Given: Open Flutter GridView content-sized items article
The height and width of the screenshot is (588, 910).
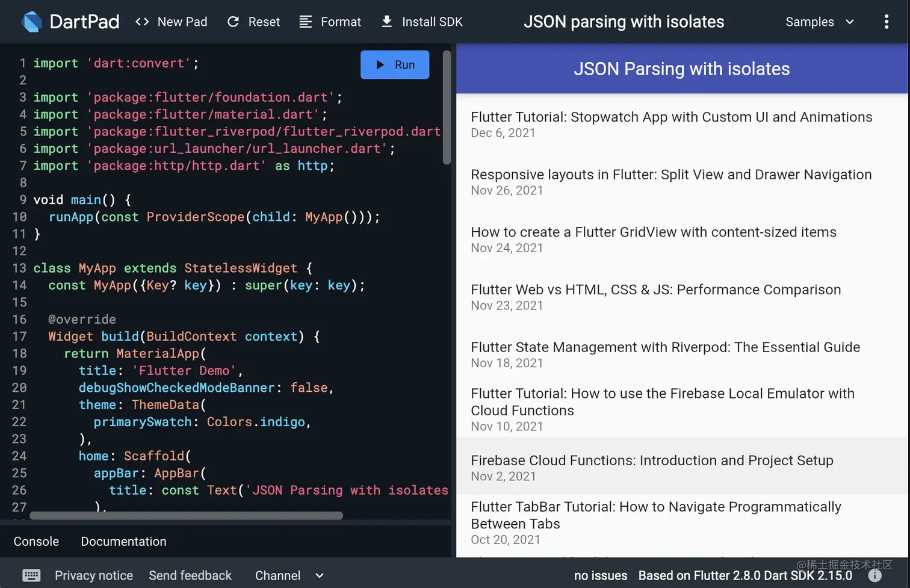Looking at the screenshot, I should pyautogui.click(x=682, y=240).
